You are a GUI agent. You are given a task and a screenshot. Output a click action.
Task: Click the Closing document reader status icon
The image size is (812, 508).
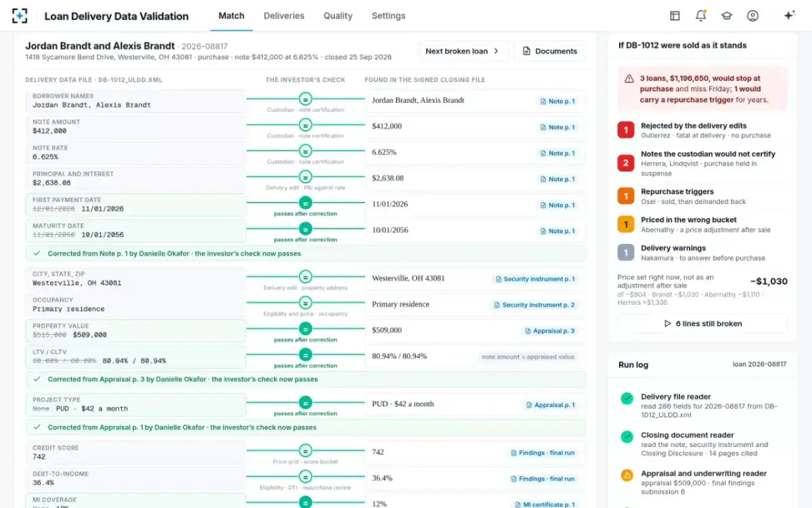tap(627, 437)
